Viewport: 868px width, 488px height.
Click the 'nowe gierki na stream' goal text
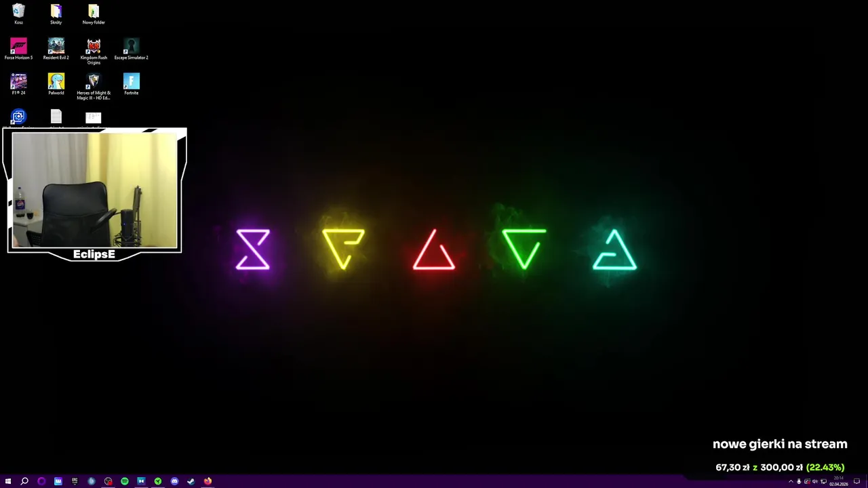click(x=780, y=445)
